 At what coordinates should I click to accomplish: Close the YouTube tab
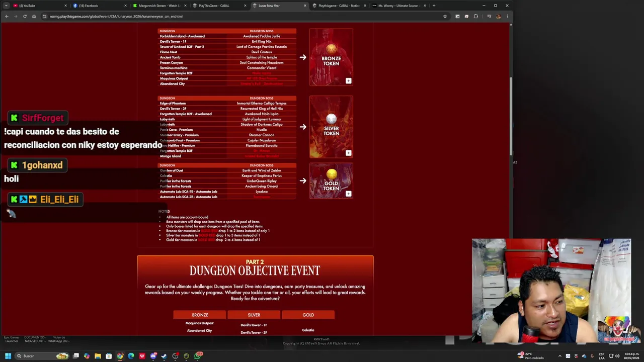tap(65, 6)
